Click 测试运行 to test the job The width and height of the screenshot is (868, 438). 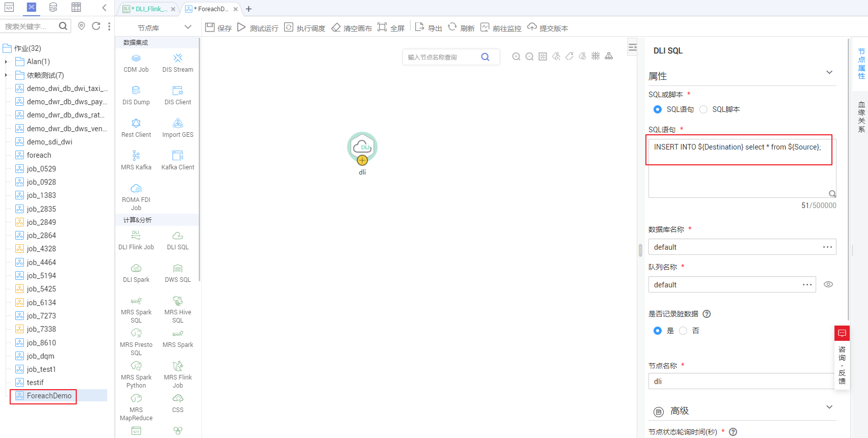click(258, 28)
